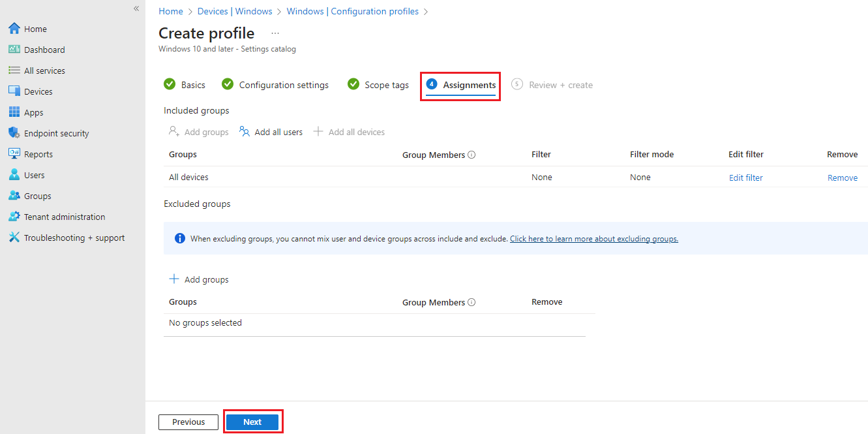This screenshot has height=434, width=868.
Task: Click the Apps grid icon
Action: [x=14, y=112]
